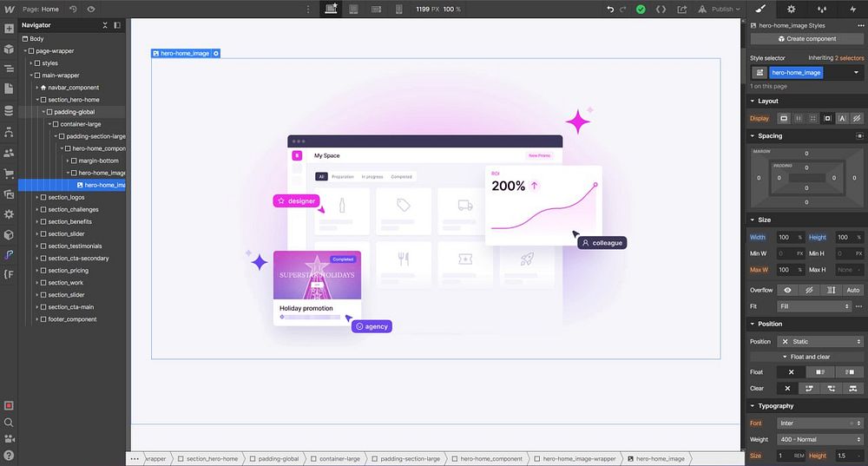Click the hero-home_image class chip
Screen dimensions: 868x466
(796, 73)
